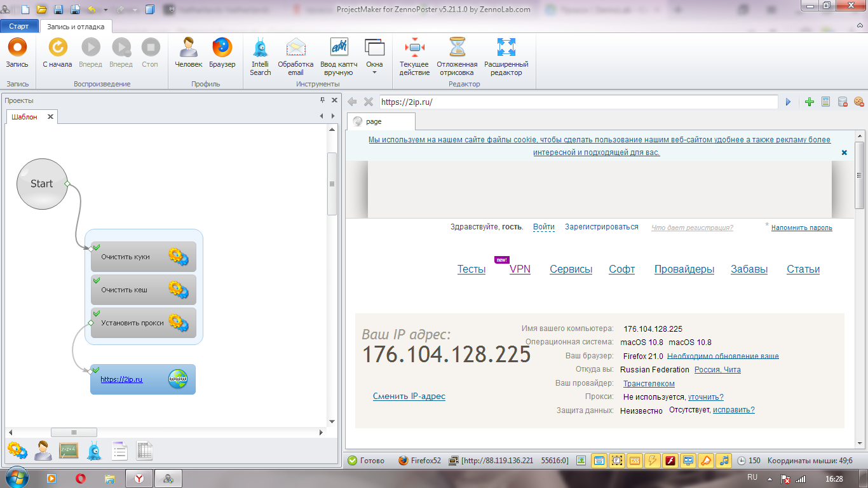Screen dimensions: 868x488
Task: Toggle sound music-note icon in status bar
Action: (724, 461)
